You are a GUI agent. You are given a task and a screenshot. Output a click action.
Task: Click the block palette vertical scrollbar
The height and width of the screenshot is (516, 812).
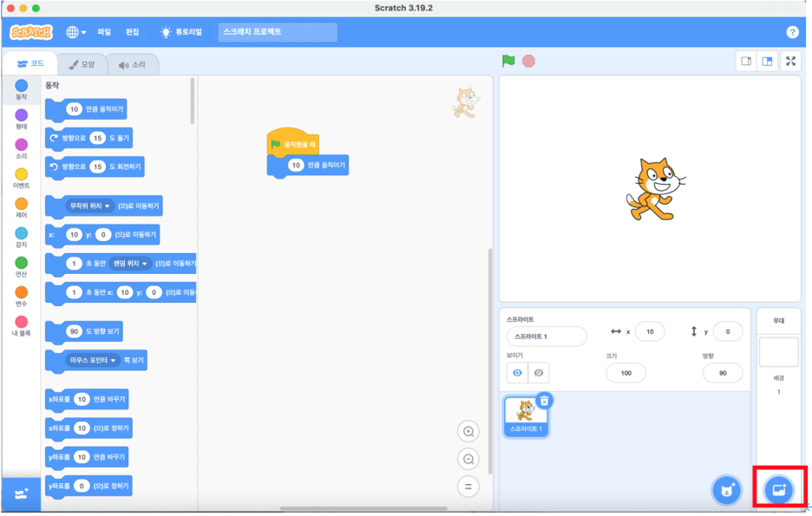[192, 101]
